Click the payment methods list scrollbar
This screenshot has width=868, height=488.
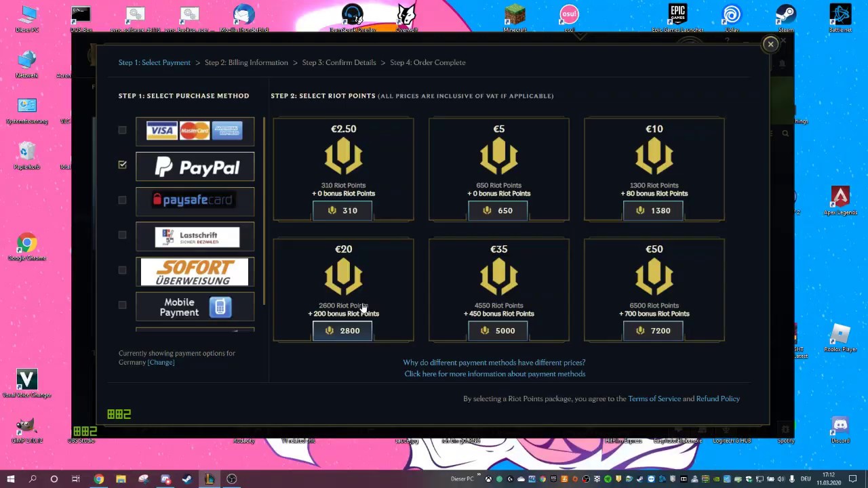pyautogui.click(x=264, y=210)
